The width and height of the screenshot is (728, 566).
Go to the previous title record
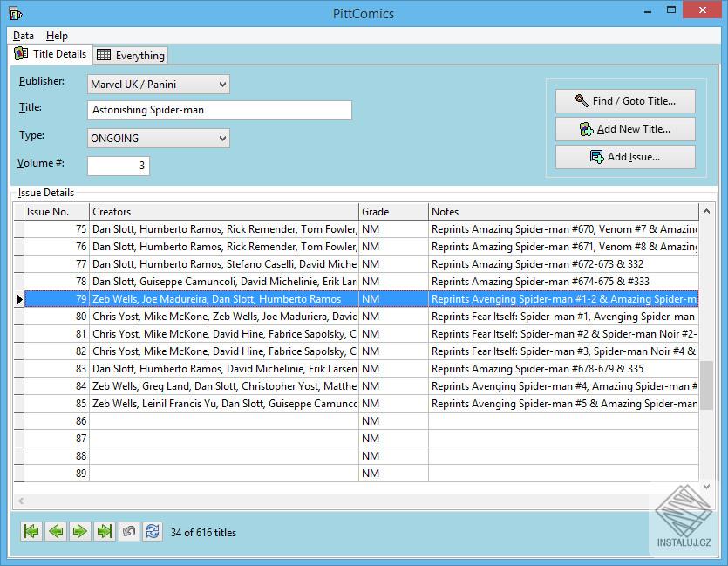56,531
